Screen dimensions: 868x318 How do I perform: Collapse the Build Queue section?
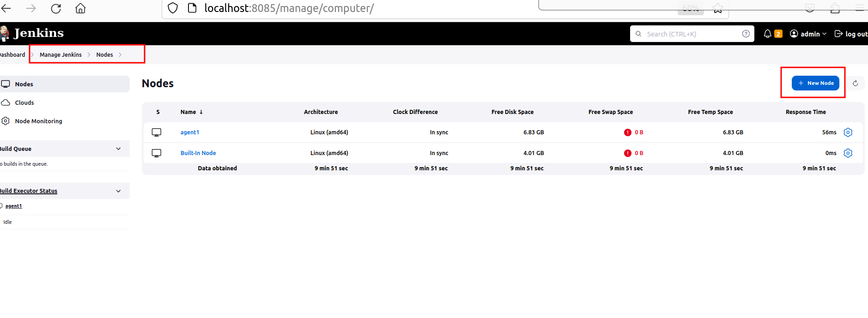click(118, 149)
